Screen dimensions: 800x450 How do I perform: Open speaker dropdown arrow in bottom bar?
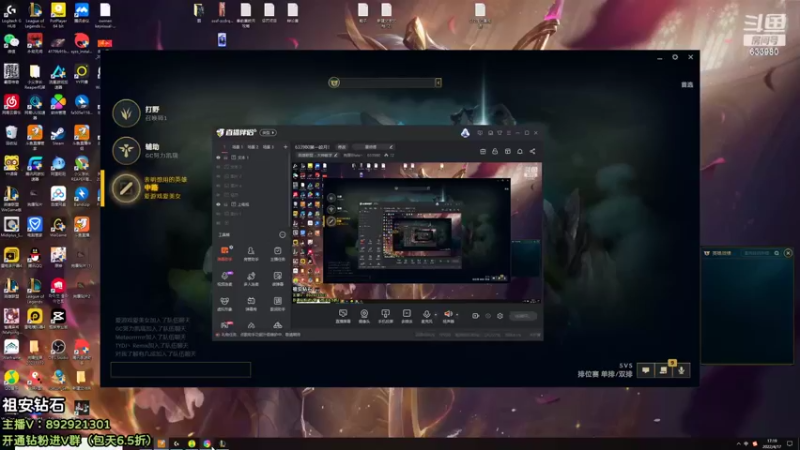(x=457, y=315)
